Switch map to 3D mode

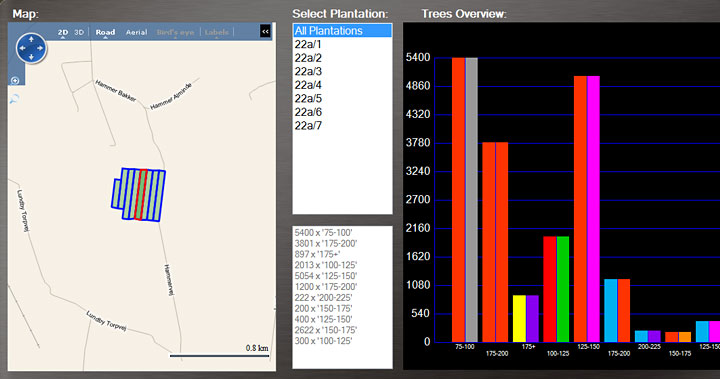pos(79,32)
